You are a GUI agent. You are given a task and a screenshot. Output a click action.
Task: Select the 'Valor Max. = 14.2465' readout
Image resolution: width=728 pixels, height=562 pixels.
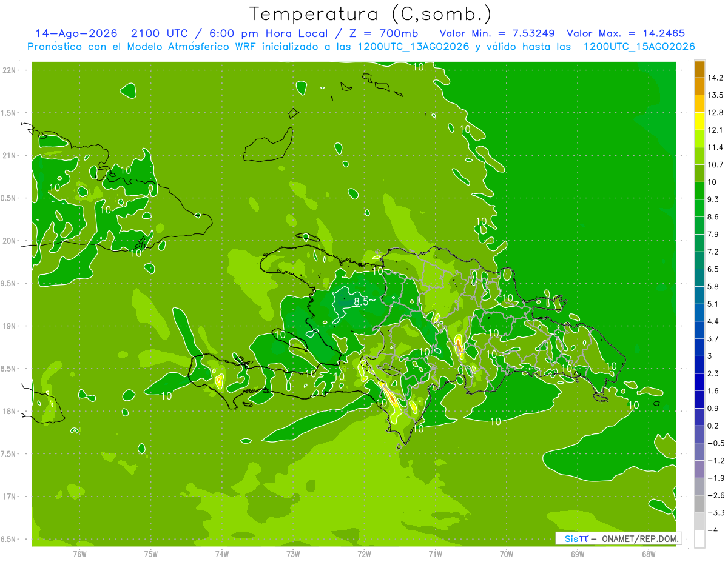625,33
